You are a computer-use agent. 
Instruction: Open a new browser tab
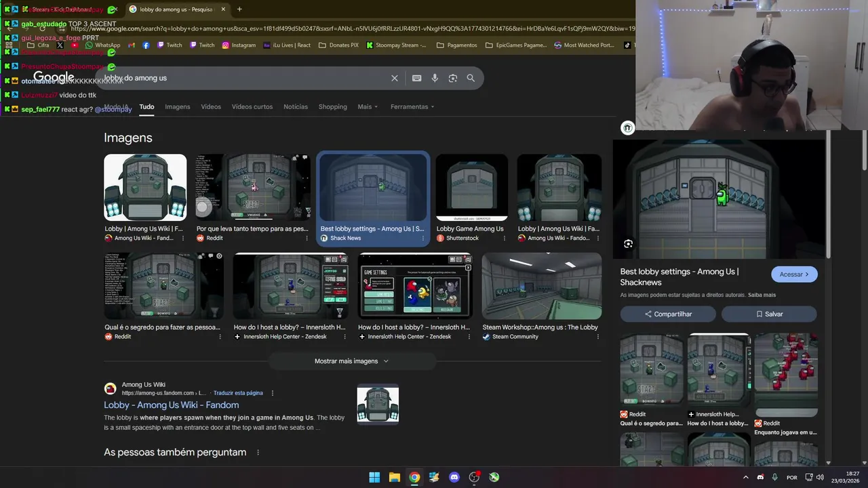(x=239, y=9)
